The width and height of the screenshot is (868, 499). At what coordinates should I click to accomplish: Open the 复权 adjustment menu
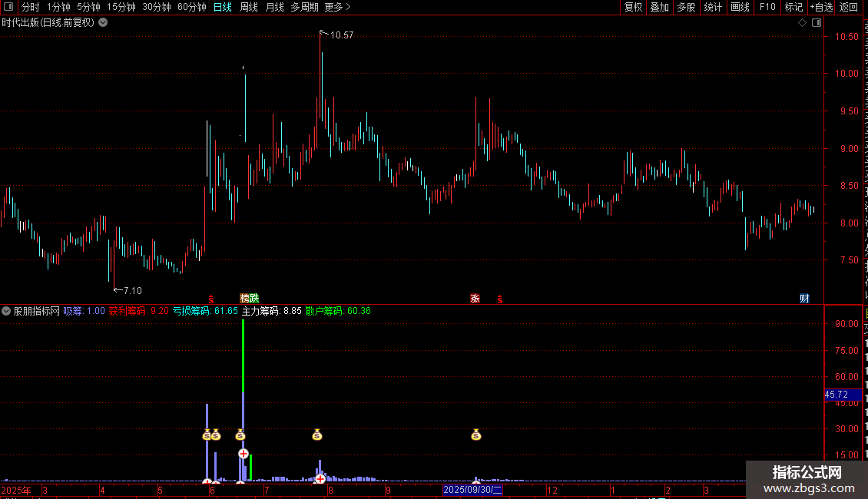[633, 7]
